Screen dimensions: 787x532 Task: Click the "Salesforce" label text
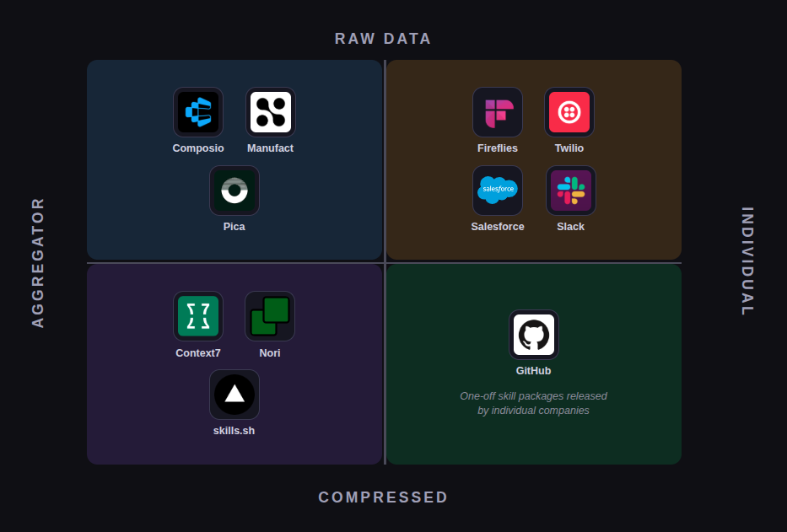498,226
